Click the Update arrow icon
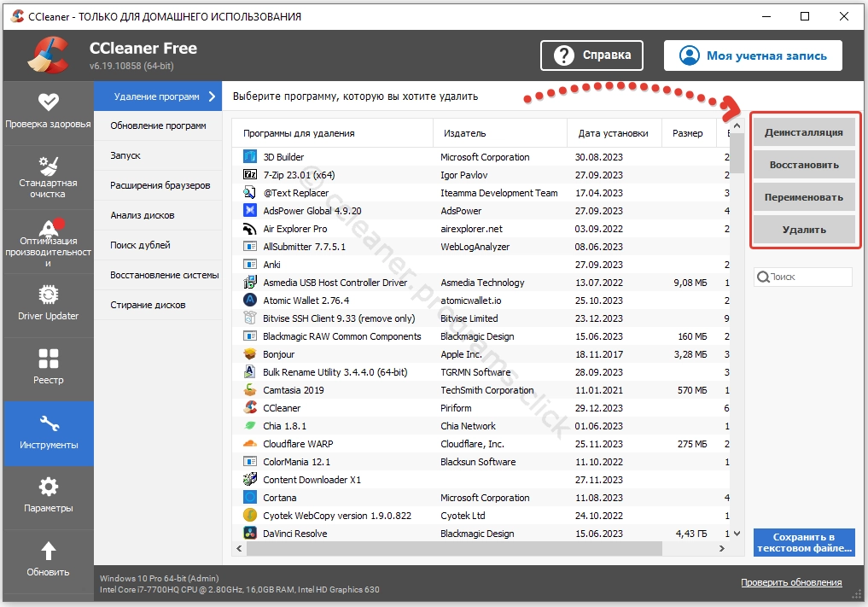 (x=48, y=552)
